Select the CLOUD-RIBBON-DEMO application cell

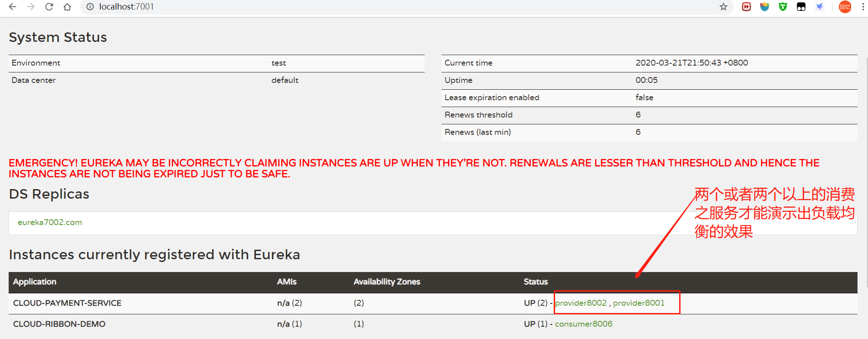click(x=59, y=324)
